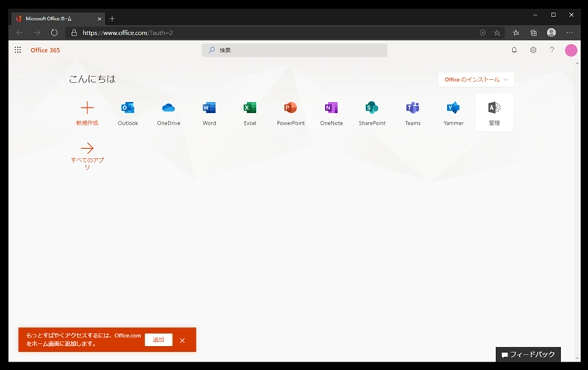Open the help question mark

(552, 50)
